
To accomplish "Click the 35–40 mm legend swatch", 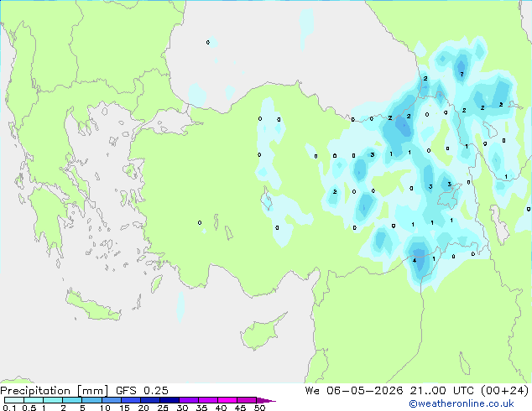I will (x=207, y=400).
